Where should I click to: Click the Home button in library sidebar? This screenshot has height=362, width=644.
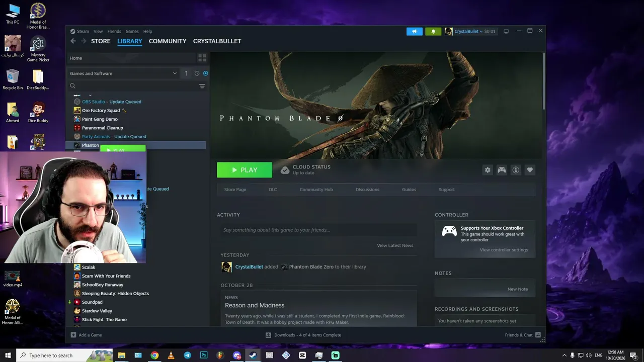pyautogui.click(x=131, y=58)
